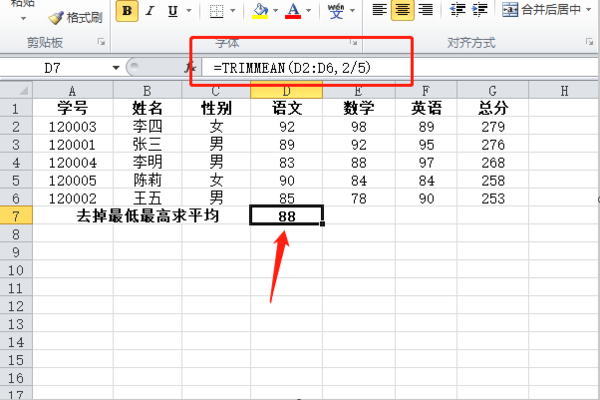Open phonetic guide dropdown arrow
The height and width of the screenshot is (400, 600).
tap(352, 11)
